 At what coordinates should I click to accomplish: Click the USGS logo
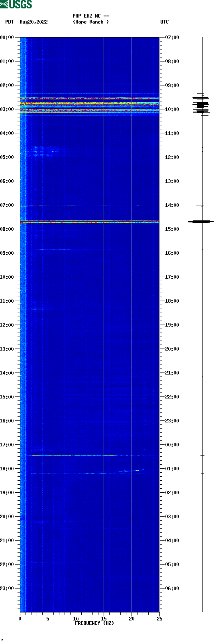[x=16, y=4]
